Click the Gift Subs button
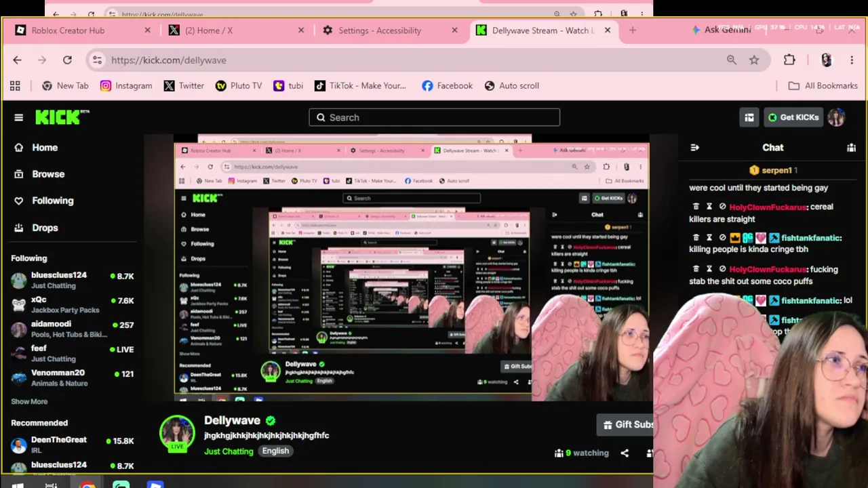 627,425
